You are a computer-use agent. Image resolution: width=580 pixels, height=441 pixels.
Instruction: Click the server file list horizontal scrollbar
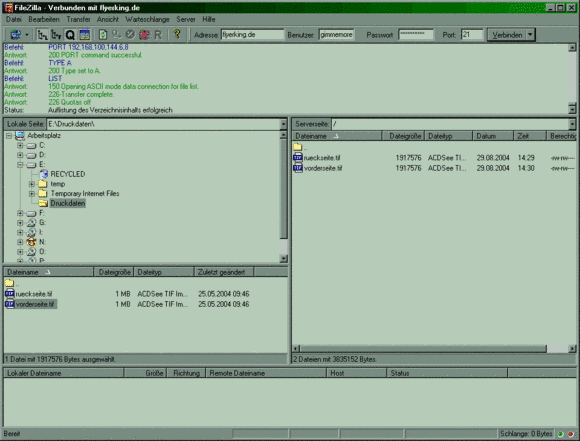pos(423,349)
